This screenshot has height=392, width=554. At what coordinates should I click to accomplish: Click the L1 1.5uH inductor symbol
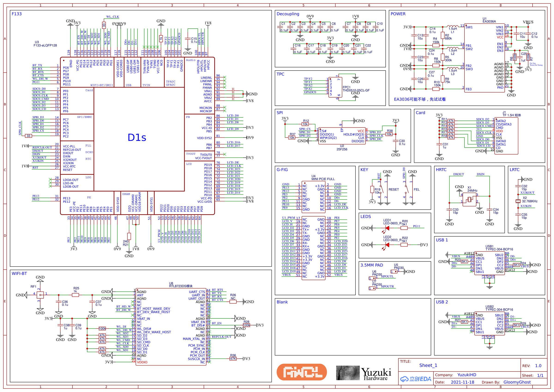pos(452,26)
